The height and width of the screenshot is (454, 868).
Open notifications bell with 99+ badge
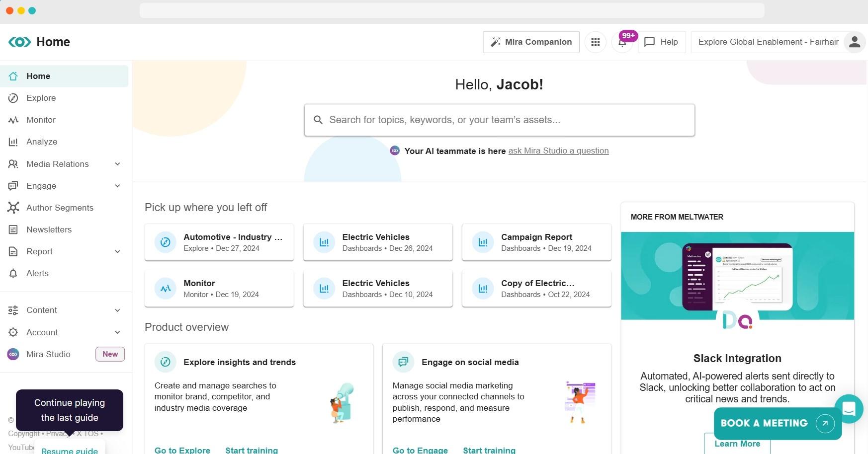coord(622,42)
